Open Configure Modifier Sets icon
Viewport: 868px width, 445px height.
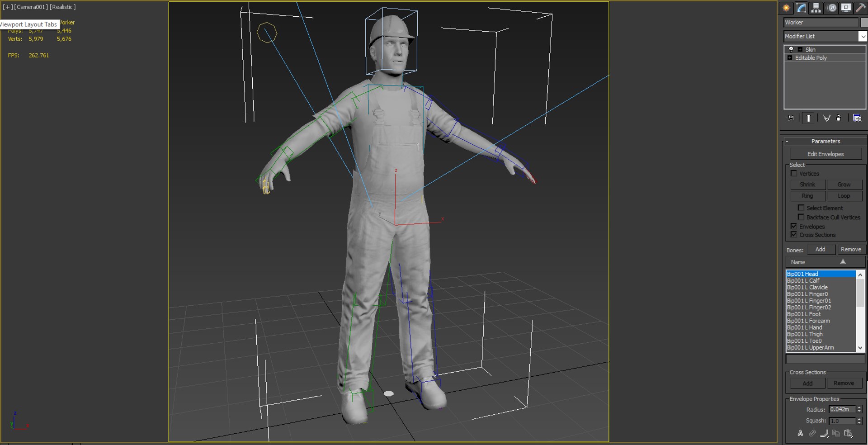coord(857,118)
